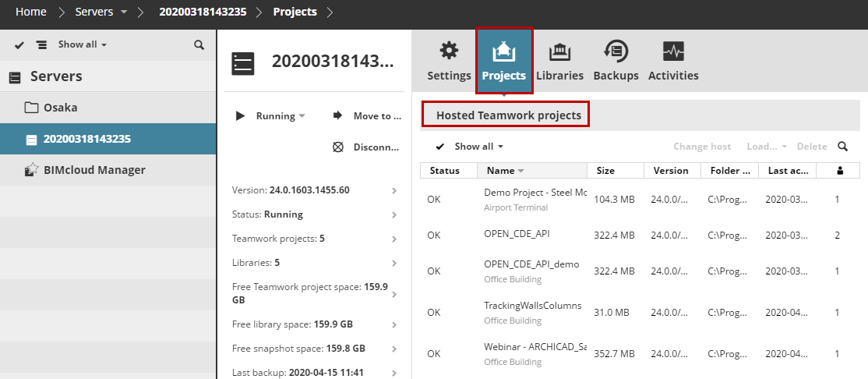This screenshot has width=868, height=379.
Task: Go to Home in breadcrumb
Action: [31, 12]
